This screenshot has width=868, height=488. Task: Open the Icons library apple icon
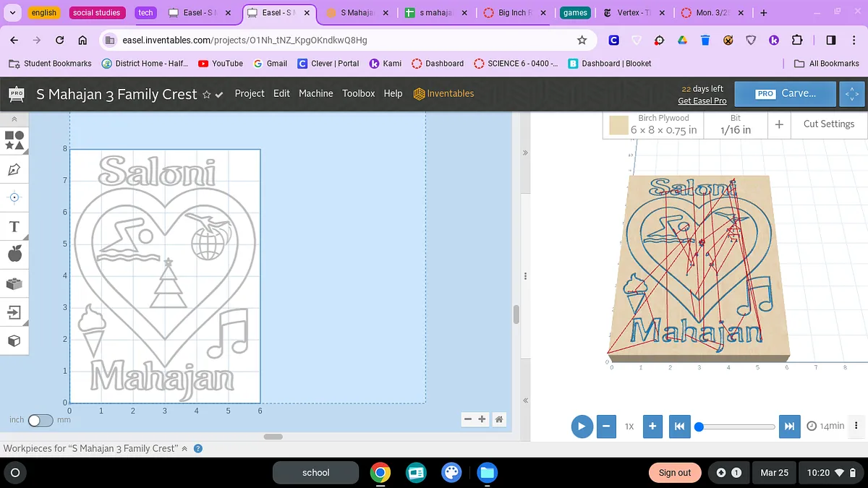tap(14, 254)
